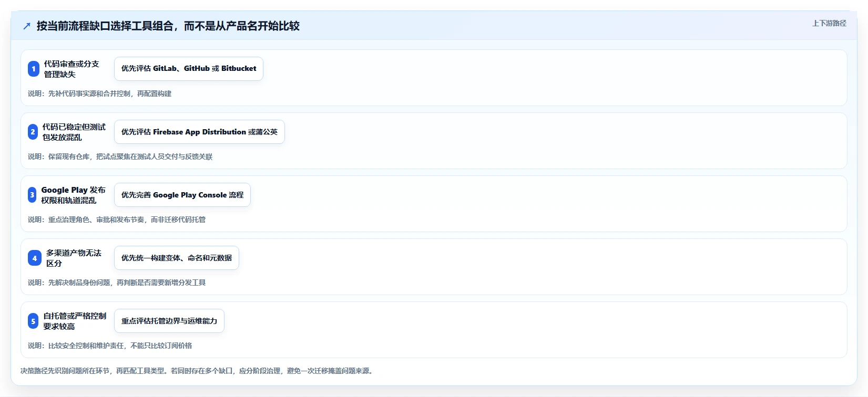Click the 上下游路径 label at top right
The width and height of the screenshot is (868, 397).
pyautogui.click(x=829, y=23)
